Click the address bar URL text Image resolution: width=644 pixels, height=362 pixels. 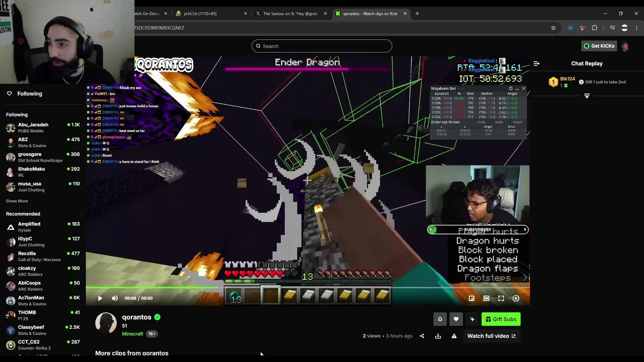point(159,28)
